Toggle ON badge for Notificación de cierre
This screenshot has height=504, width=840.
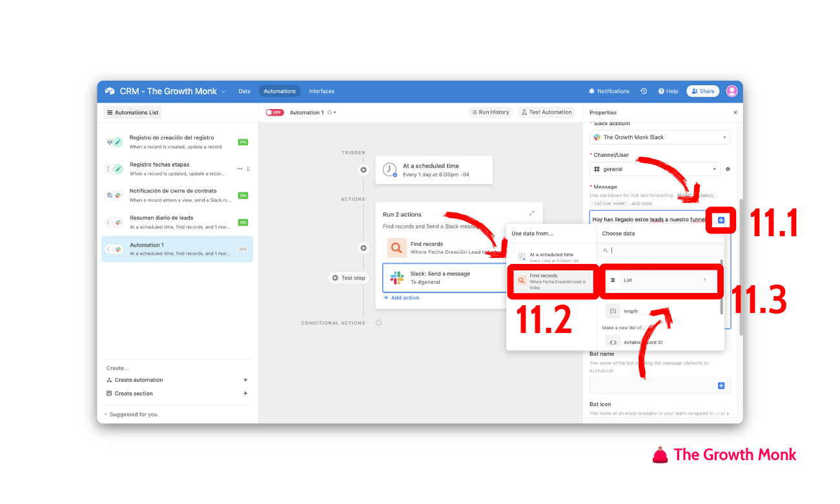(243, 196)
